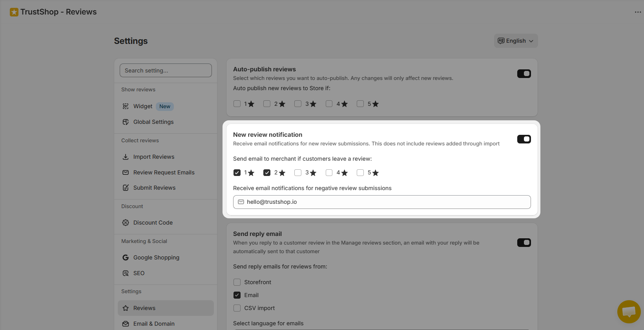Click the translate icon in the language selector
This screenshot has width=644, height=330.
[501, 41]
